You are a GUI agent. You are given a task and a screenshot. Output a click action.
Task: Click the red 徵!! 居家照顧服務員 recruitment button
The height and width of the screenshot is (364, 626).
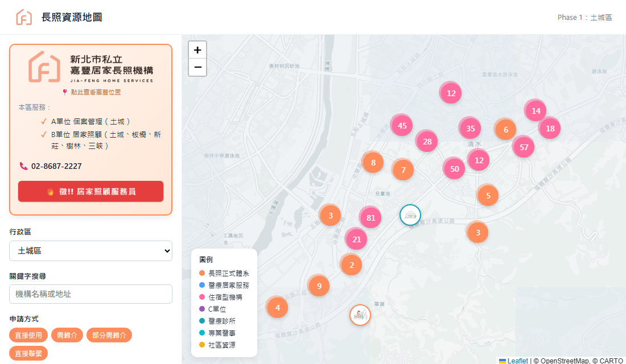pos(90,191)
